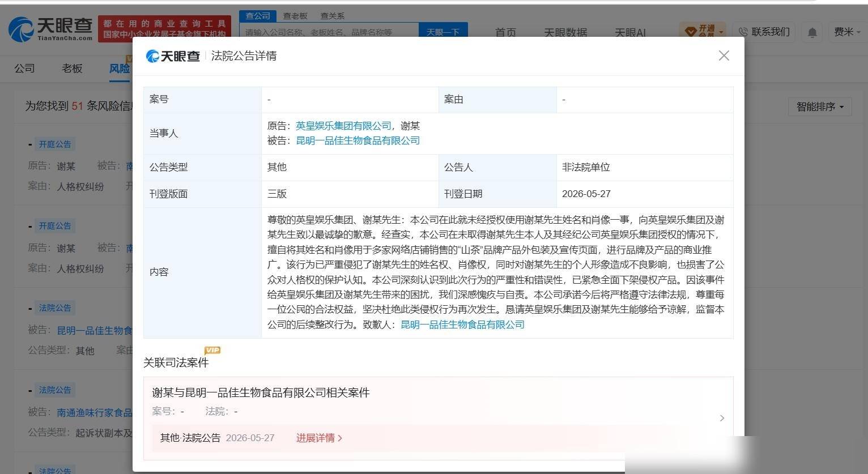This screenshot has width=868, height=474.
Task: Select the 查关系 search tab
Action: pos(333,16)
